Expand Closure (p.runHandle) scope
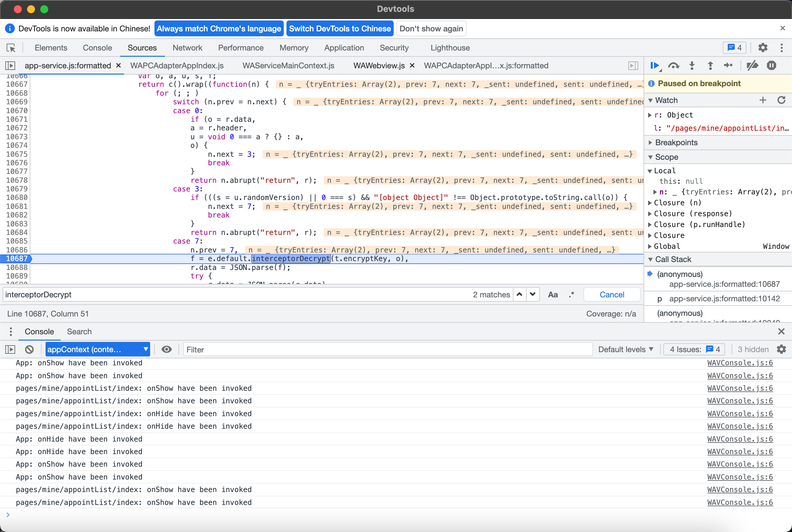The image size is (792, 532). pyautogui.click(x=649, y=224)
